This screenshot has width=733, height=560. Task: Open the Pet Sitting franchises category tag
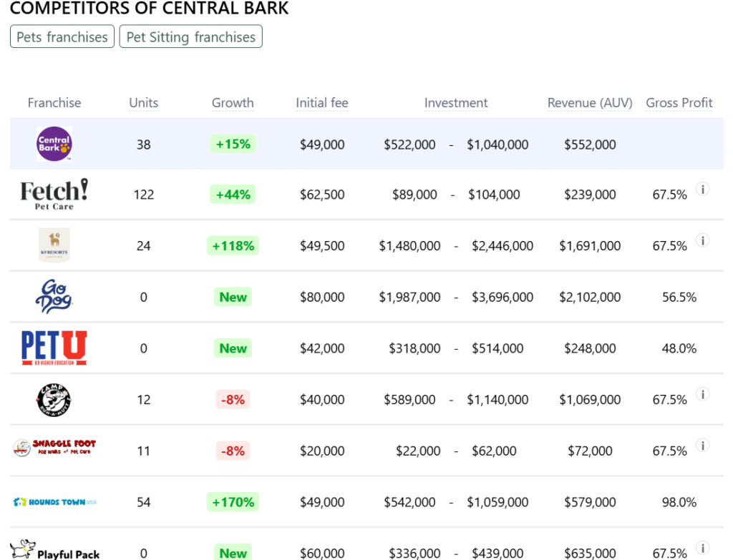coord(190,36)
